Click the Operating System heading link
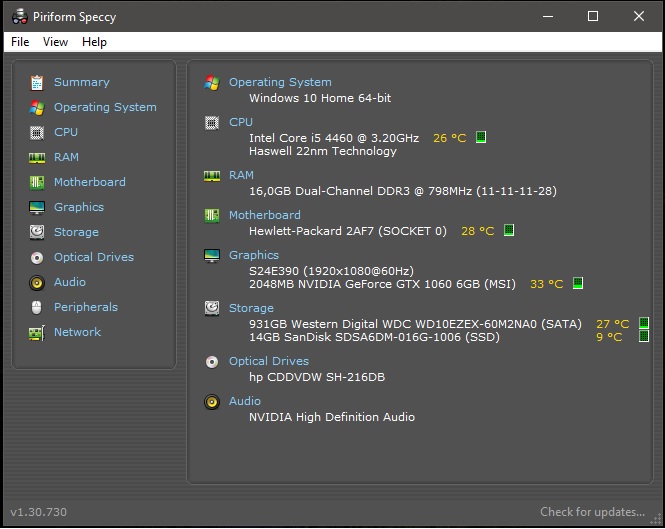Screen dimensions: 665x529 point(280,82)
